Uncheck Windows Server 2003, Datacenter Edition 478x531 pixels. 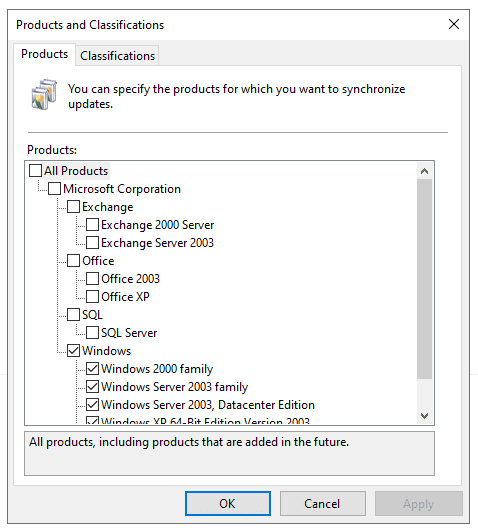(x=92, y=404)
